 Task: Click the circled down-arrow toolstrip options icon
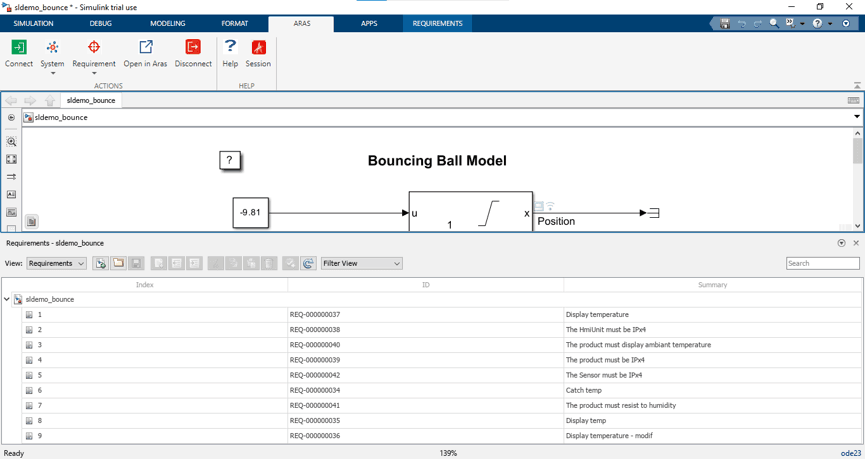click(x=846, y=23)
